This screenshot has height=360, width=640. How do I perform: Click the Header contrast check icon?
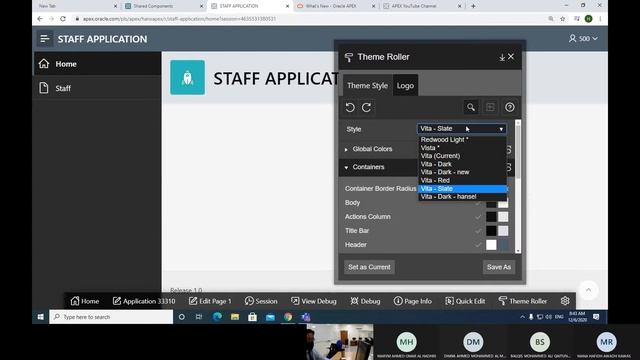(478, 244)
